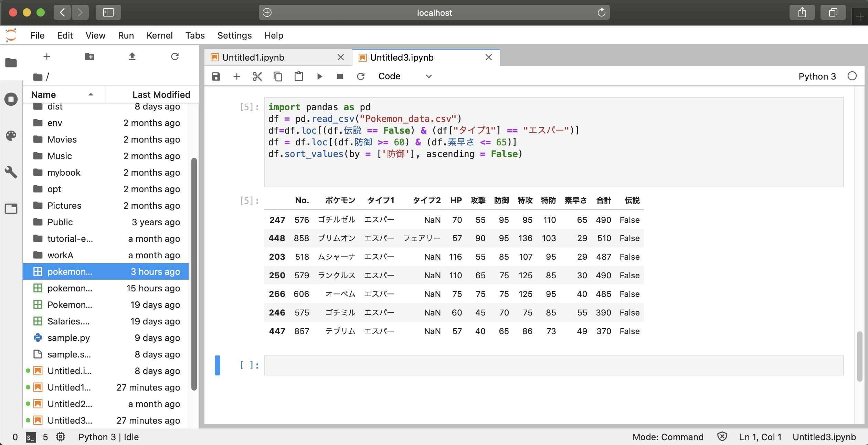Click the Python 3 | Idle status
Viewport: 868px width, 445px height.
pos(108,437)
